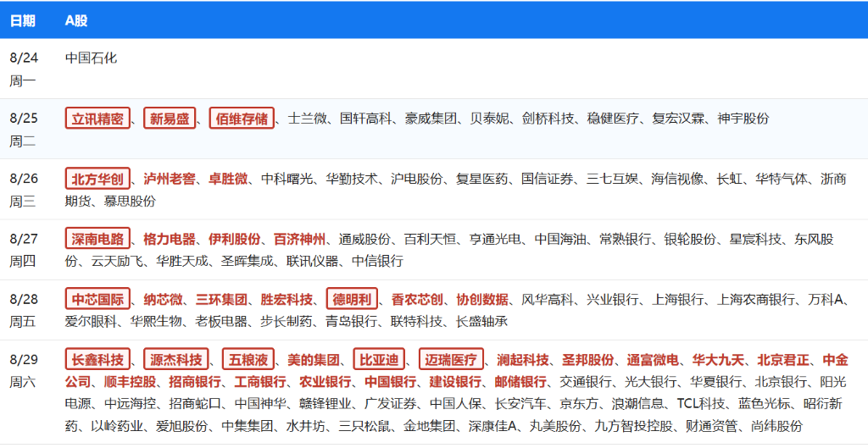Open the boxed 北方华创 tag
This screenshot has height=448, width=868.
point(97,179)
